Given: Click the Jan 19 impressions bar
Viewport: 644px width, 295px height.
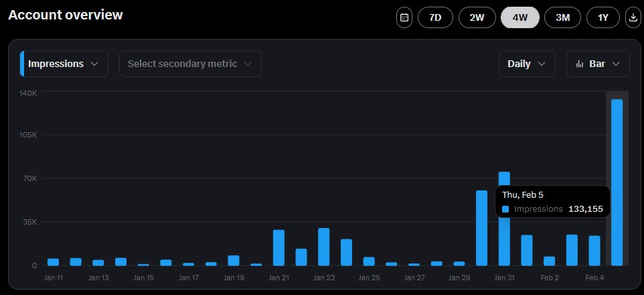Looking at the screenshot, I should click(x=233, y=260).
